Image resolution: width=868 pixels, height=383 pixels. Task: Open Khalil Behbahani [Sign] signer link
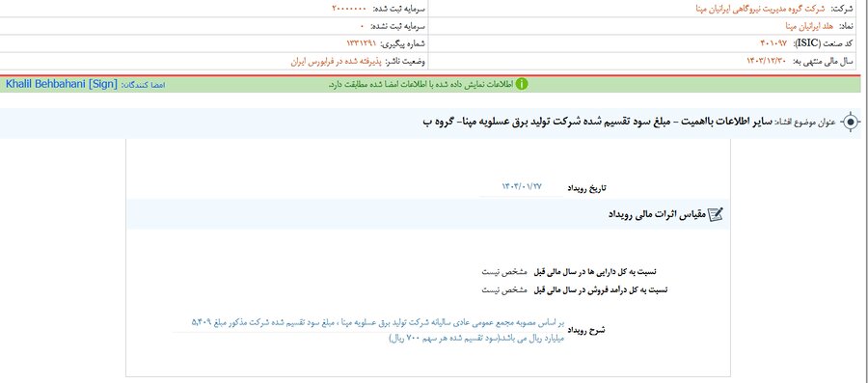click(x=62, y=84)
